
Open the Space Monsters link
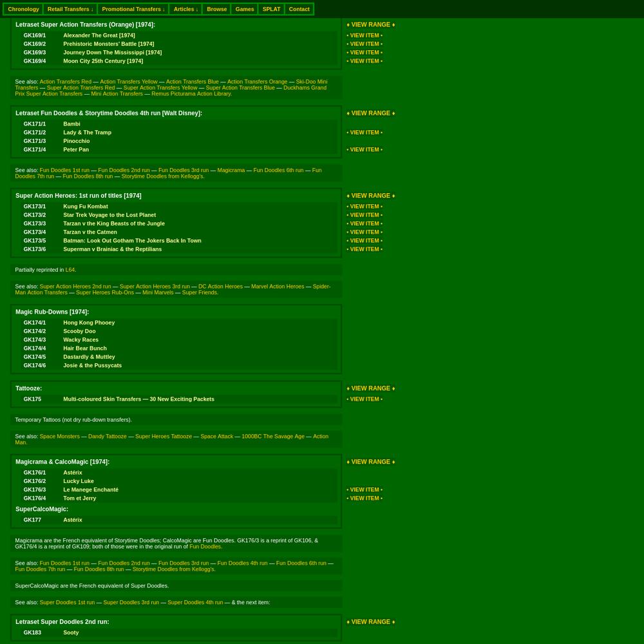pos(59,437)
